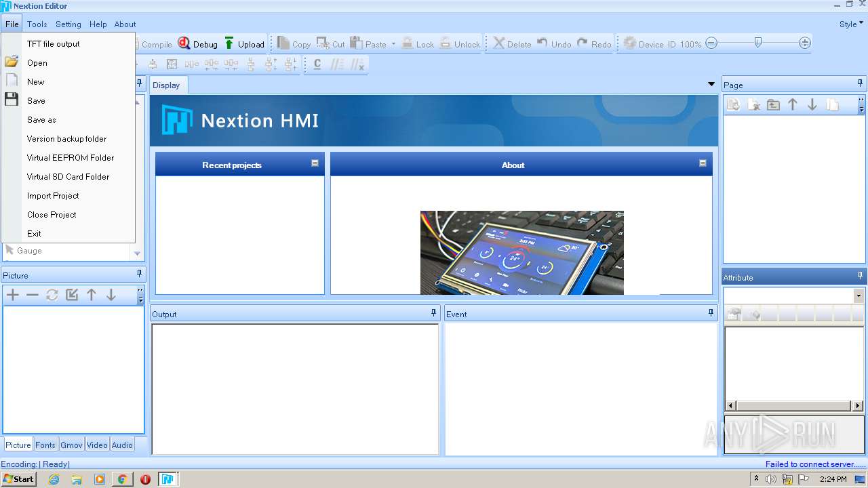Click the uncomment lines toolbar icon
This screenshot has width=868, height=488.
357,64
